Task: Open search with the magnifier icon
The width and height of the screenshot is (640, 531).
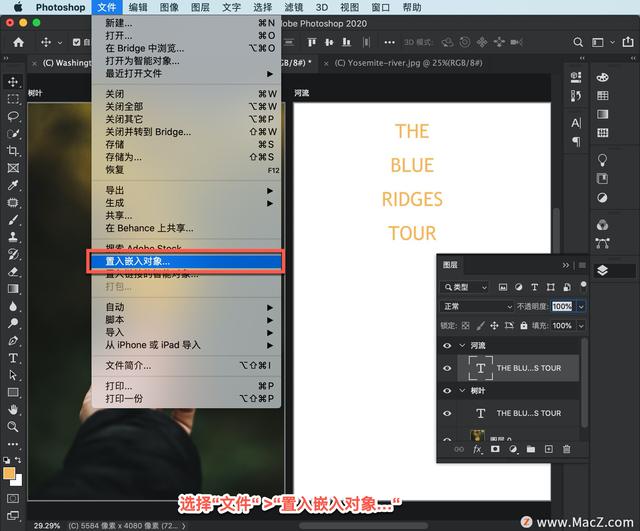Action: pyautogui.click(x=578, y=42)
